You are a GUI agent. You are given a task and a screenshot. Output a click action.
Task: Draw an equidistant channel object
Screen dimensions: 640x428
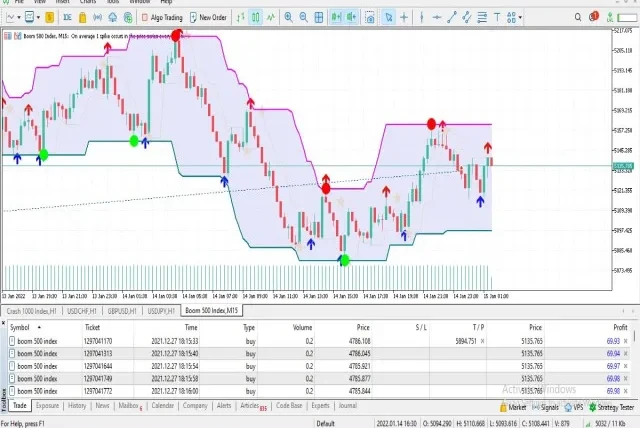[x=467, y=18]
